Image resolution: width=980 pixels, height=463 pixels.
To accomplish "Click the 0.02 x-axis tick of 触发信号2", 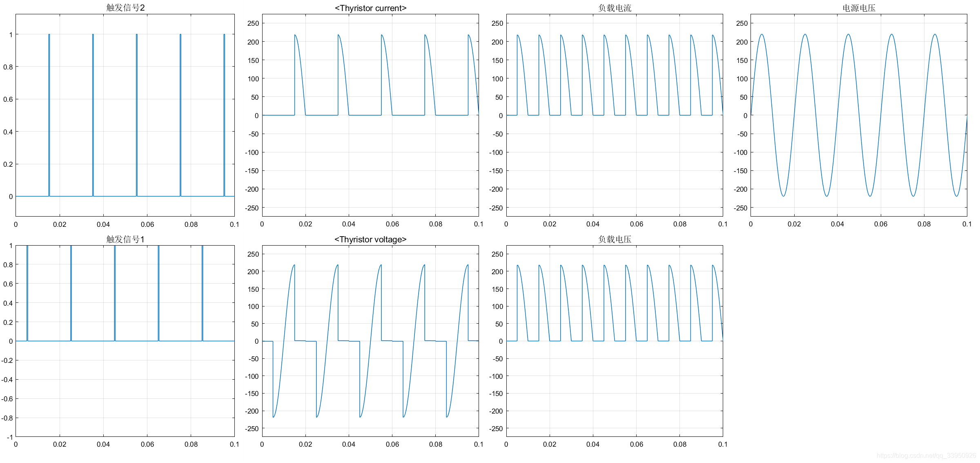I will click(60, 224).
